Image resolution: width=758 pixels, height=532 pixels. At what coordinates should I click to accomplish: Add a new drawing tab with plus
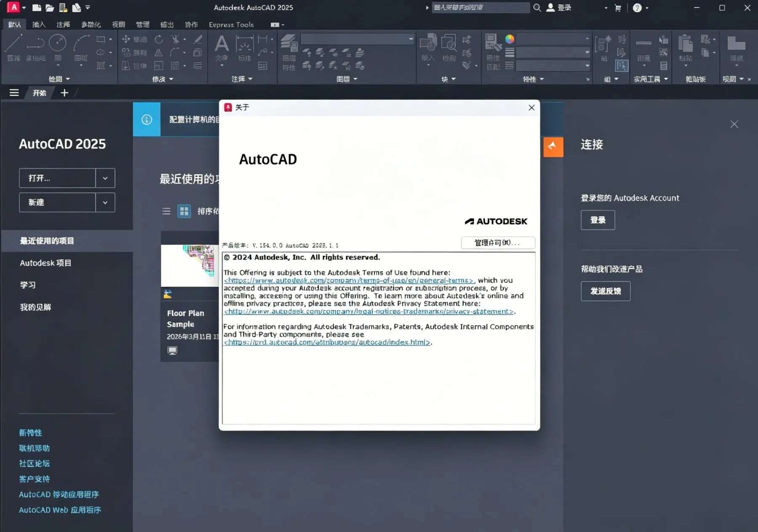64,93
